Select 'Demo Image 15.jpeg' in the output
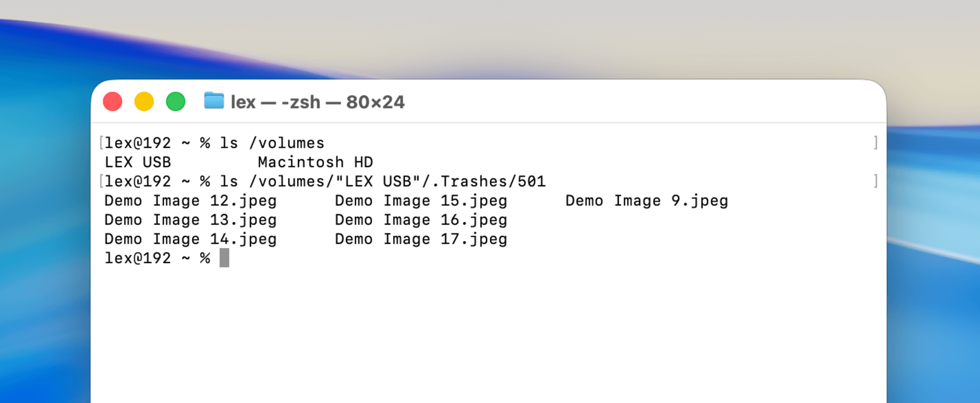This screenshot has height=403, width=980. pyautogui.click(x=421, y=200)
